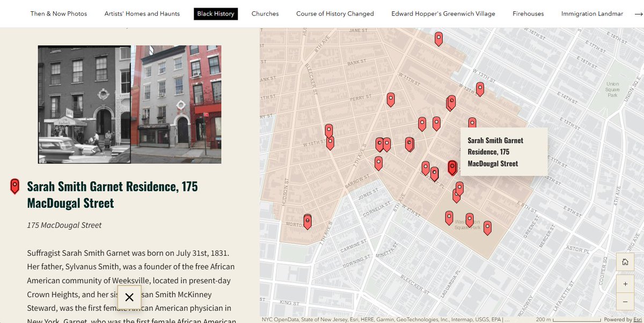Select the pin inside Washington Square Park

[469, 219]
